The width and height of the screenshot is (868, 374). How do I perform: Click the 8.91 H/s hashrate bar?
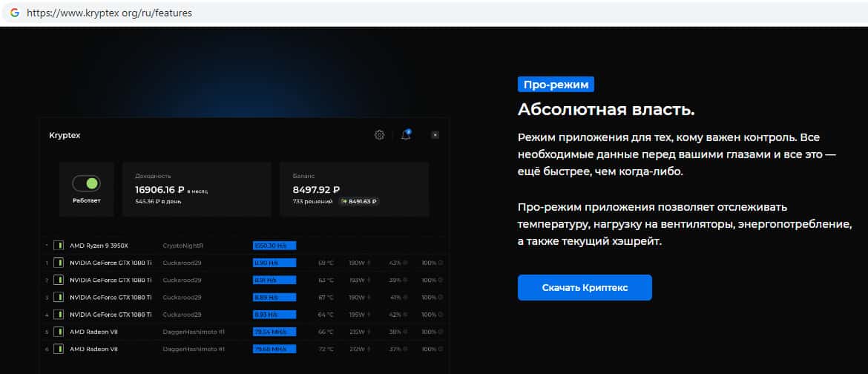click(274, 280)
